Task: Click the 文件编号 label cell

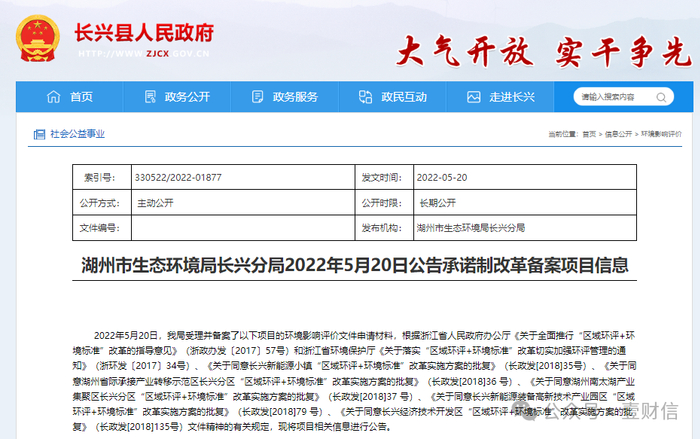Action: (x=102, y=228)
